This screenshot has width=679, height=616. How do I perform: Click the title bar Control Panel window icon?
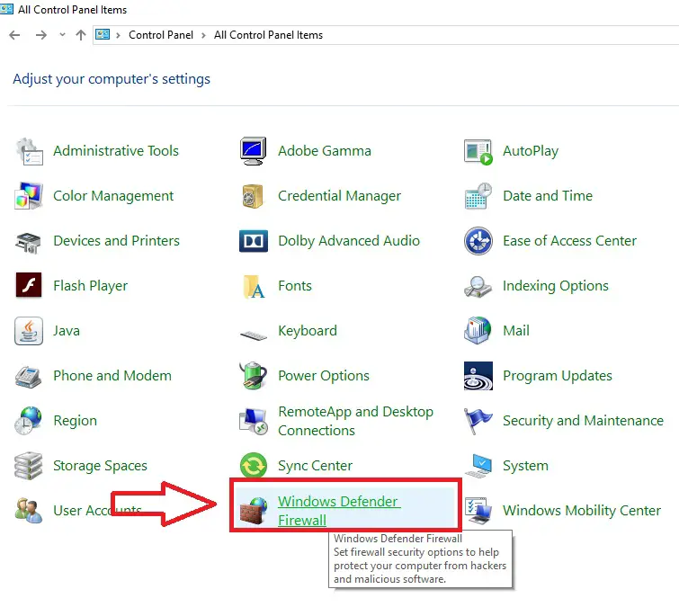tap(6, 9)
